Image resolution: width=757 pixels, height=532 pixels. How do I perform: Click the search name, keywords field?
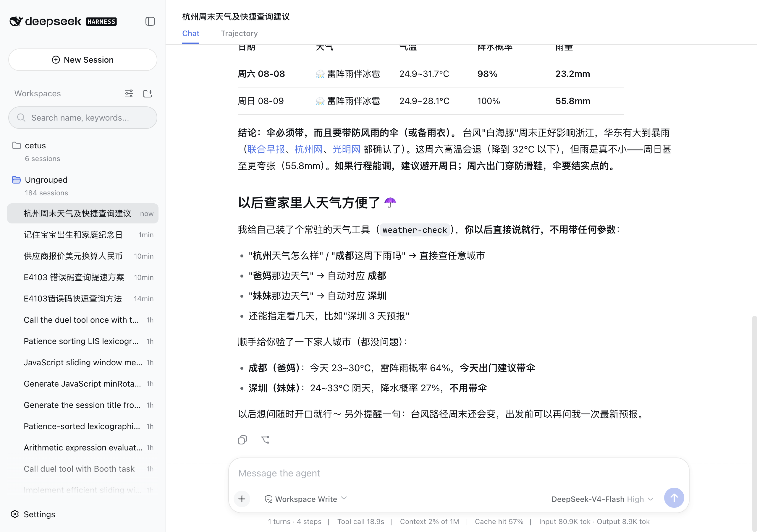pos(83,118)
